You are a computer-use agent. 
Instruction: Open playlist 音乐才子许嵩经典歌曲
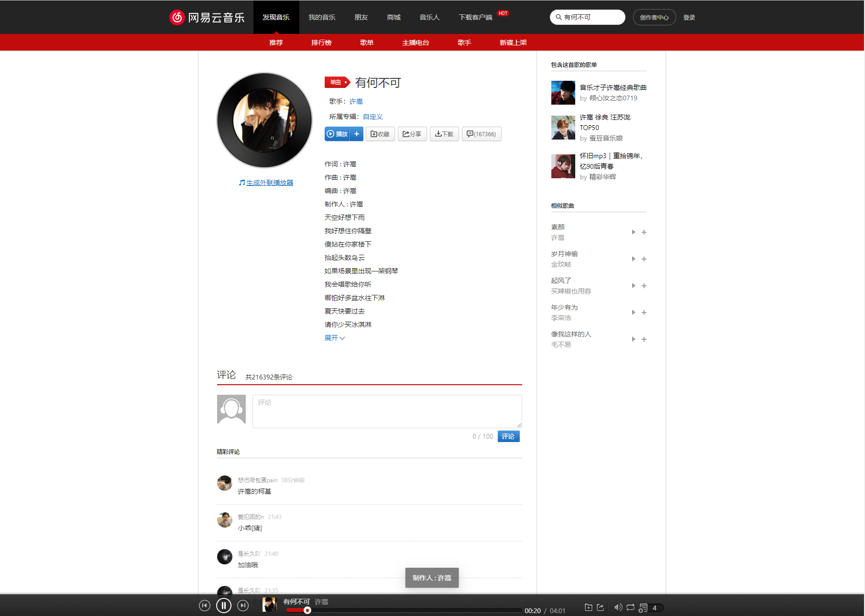tap(613, 87)
